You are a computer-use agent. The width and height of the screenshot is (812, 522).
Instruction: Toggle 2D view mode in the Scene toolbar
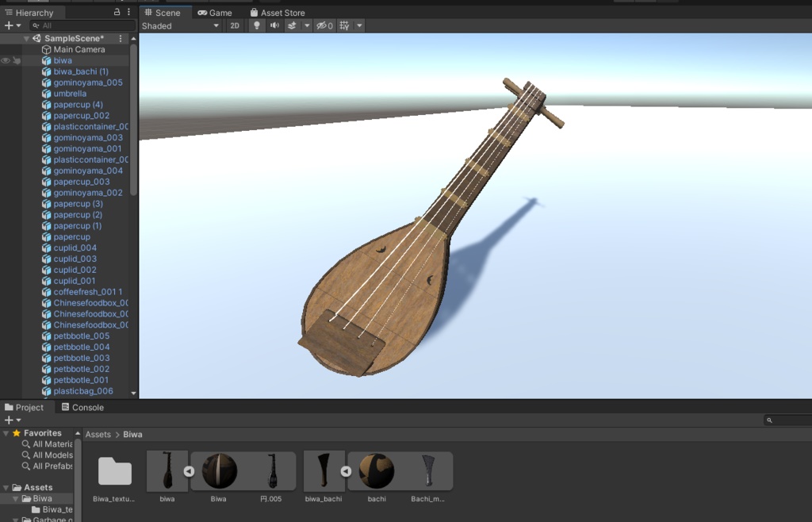coord(234,25)
